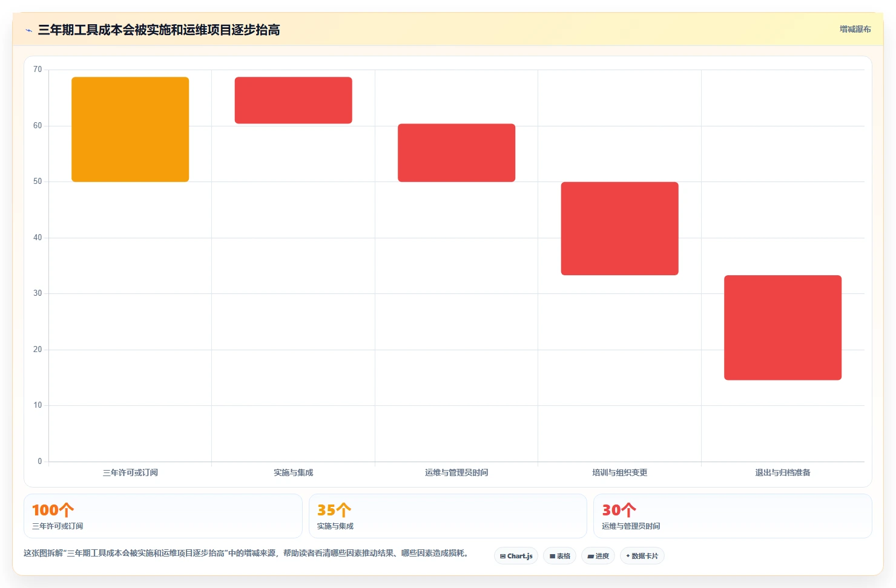Image resolution: width=896 pixels, height=588 pixels.
Task: Click the 增减瀑布 label in the header
Action: (855, 29)
